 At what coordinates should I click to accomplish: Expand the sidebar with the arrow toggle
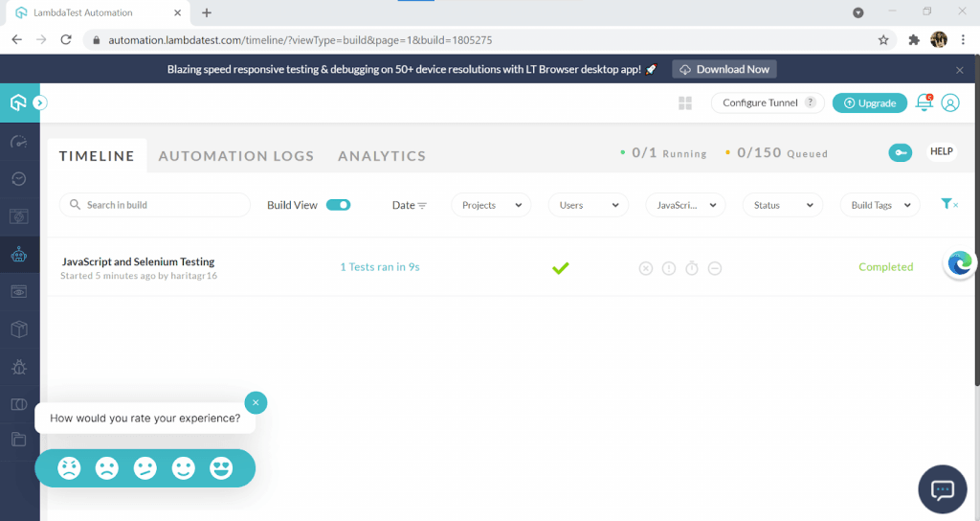pyautogui.click(x=40, y=102)
